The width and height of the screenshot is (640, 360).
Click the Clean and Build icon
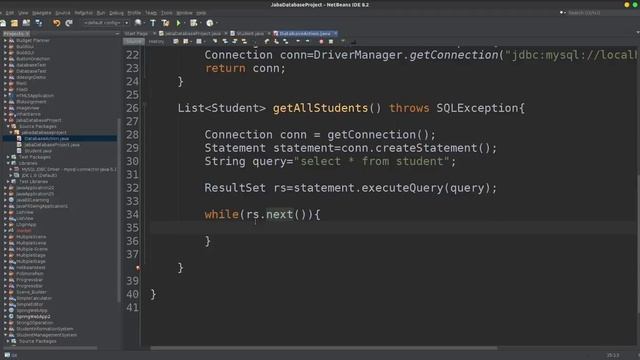coord(165,23)
